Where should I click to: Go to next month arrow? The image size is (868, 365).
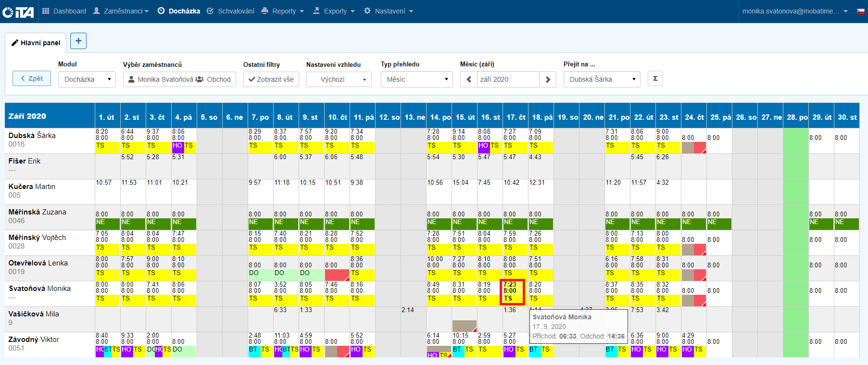[x=548, y=79]
